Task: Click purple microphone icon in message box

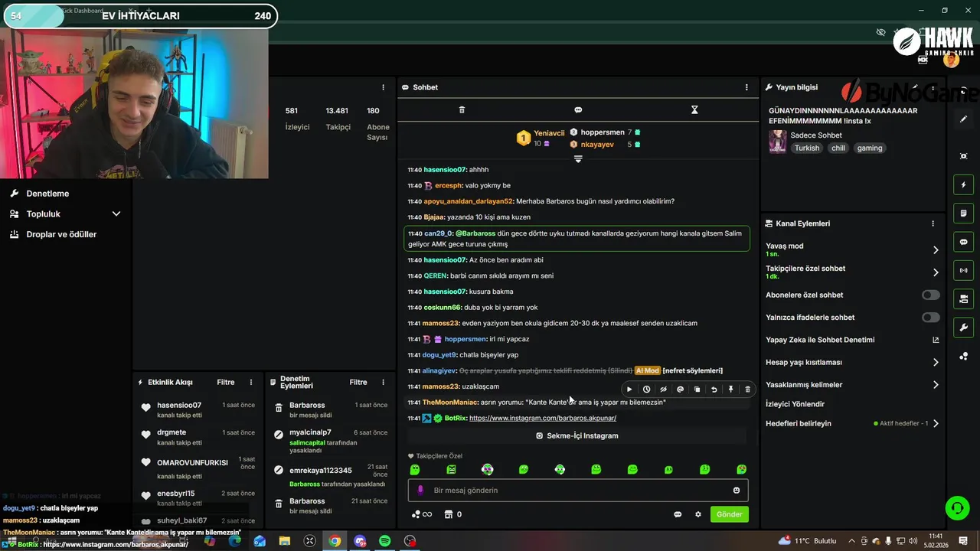Action: tap(420, 491)
